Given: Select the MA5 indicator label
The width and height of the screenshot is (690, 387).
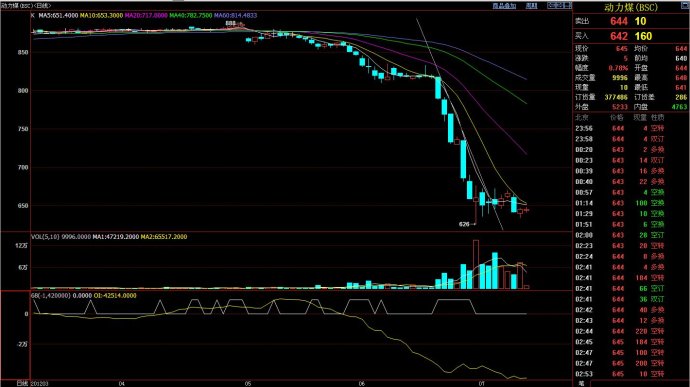Looking at the screenshot, I should click(58, 15).
